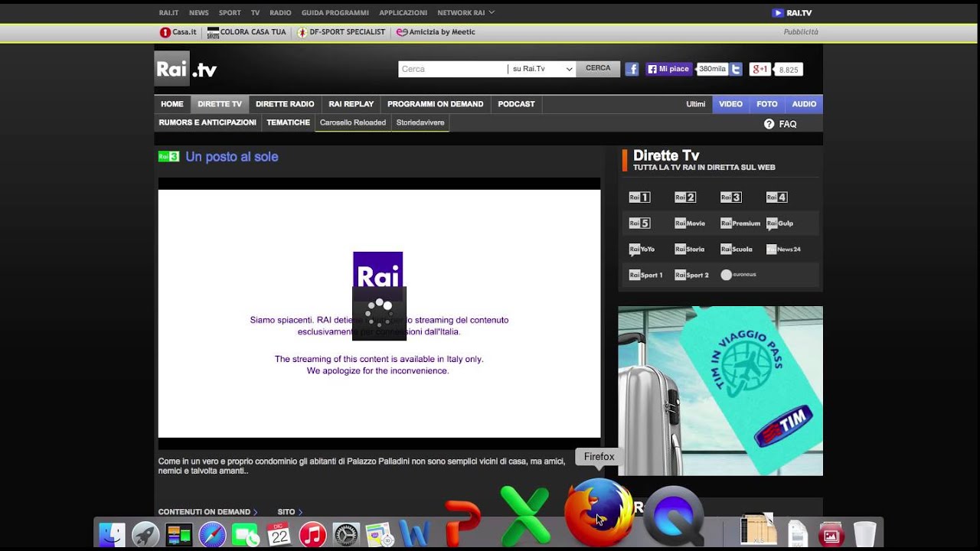Click the Un posto al sole title
Viewport: 980px width, 551px height.
(x=232, y=157)
